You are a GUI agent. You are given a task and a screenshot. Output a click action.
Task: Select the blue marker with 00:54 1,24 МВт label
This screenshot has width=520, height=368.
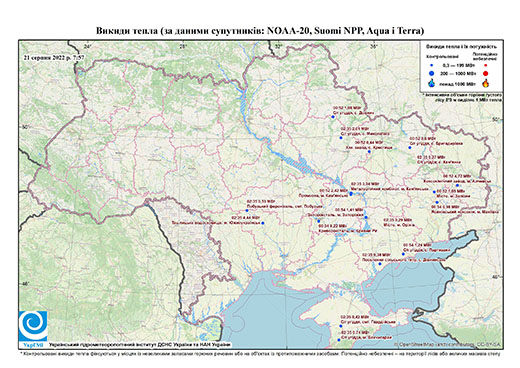coord(403,254)
